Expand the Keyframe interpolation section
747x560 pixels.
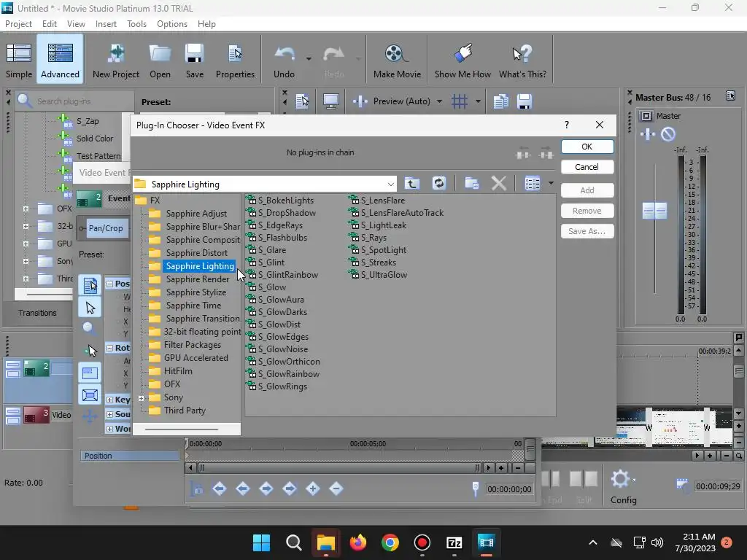pyautogui.click(x=109, y=400)
